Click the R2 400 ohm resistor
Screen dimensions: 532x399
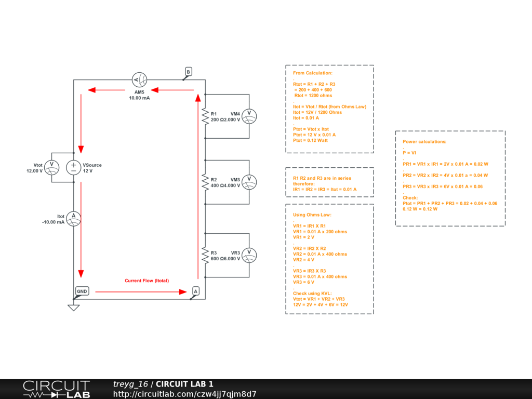click(x=206, y=182)
